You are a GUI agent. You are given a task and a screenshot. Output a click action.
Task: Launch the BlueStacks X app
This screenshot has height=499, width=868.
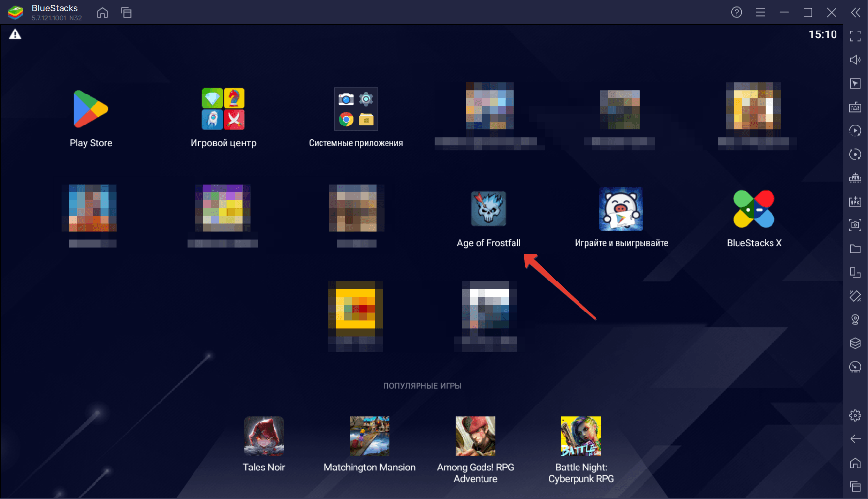754,209
